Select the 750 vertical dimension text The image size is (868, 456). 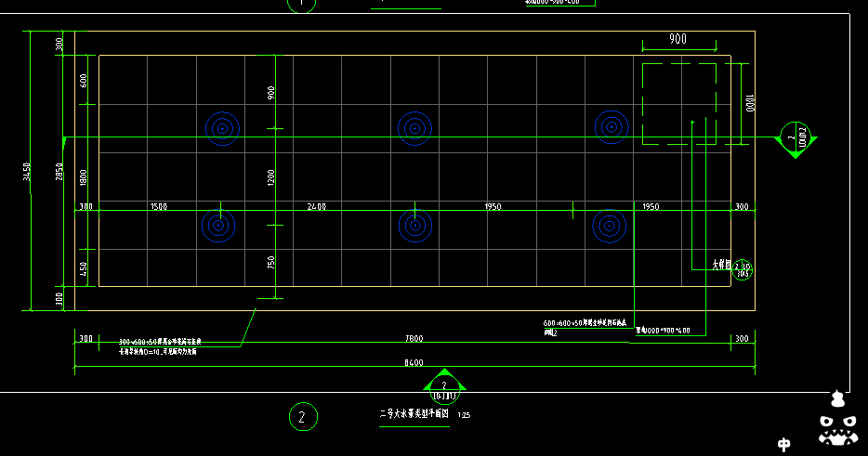[x=270, y=262]
